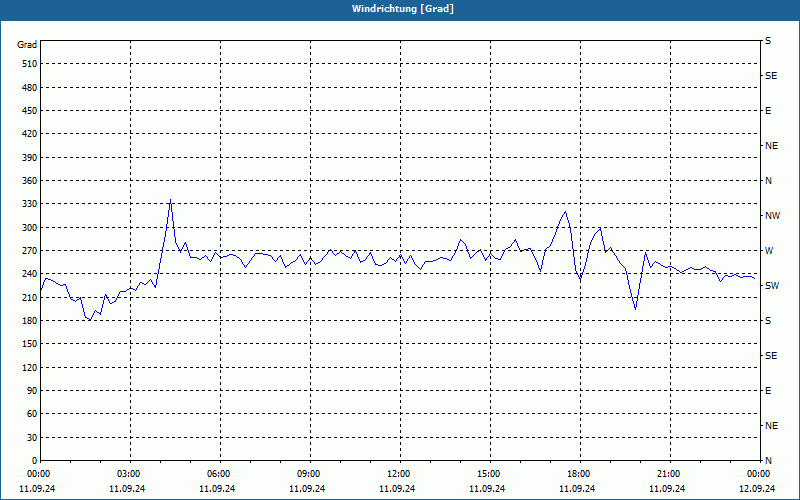Select the 360 y-axis tick label
The height and width of the screenshot is (500, 800).
click(30, 181)
